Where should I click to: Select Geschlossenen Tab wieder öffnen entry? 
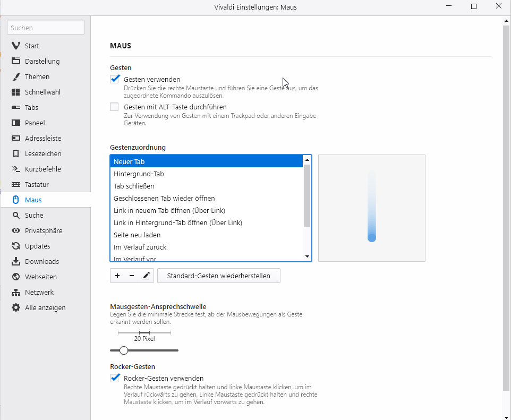207,198
